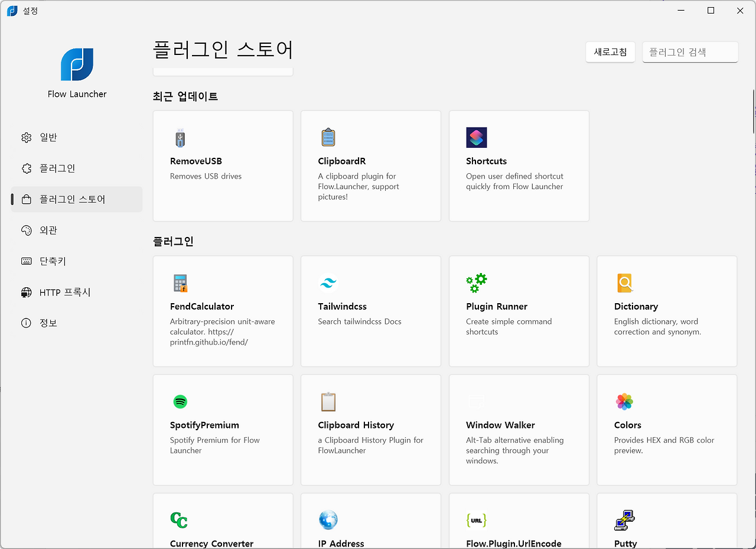The width and height of the screenshot is (756, 549).
Task: Click the 'Spotify Premium for Flow Launcher' description
Action: tap(215, 446)
